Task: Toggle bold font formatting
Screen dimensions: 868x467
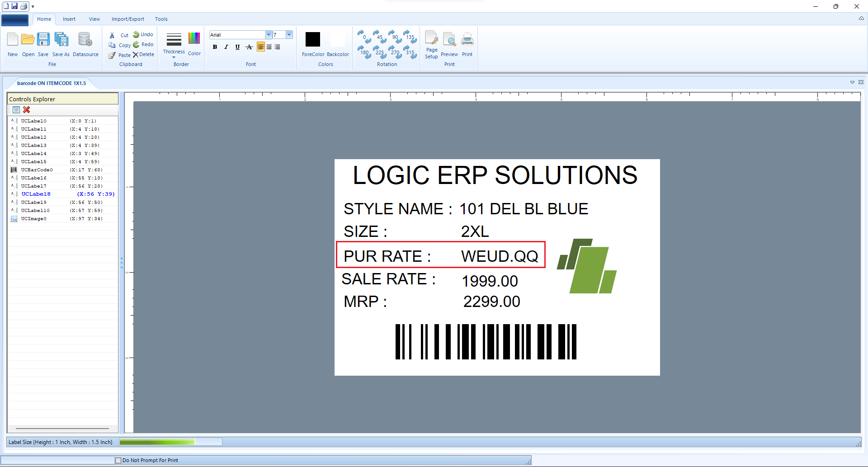Action: click(x=215, y=47)
